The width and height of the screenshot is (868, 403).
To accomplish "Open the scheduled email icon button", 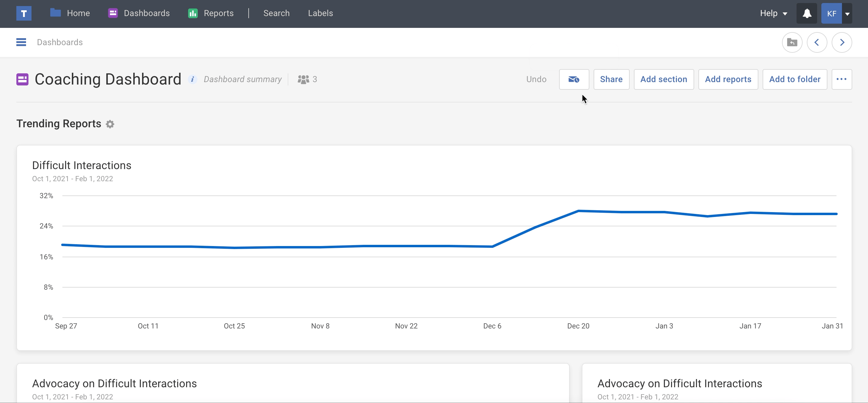I will (x=574, y=79).
